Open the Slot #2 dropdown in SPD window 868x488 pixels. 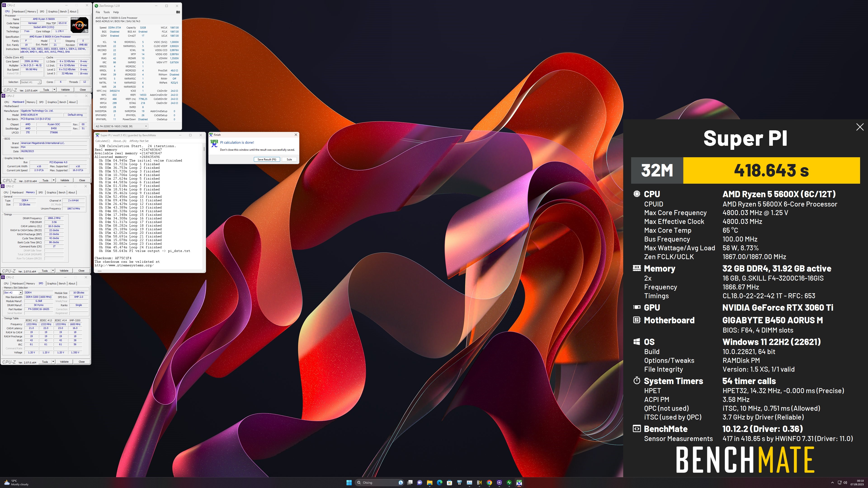[x=13, y=293]
